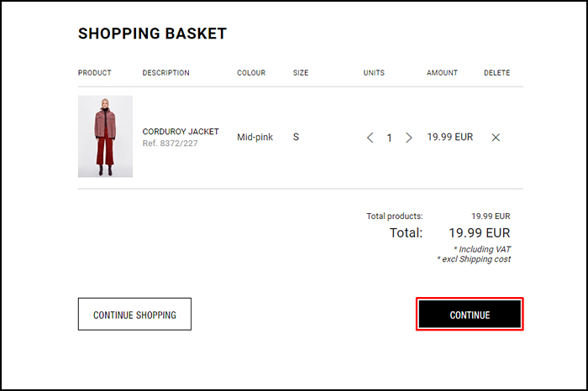Click the DELETE column header
This screenshot has width=588, height=391.
coord(497,73)
